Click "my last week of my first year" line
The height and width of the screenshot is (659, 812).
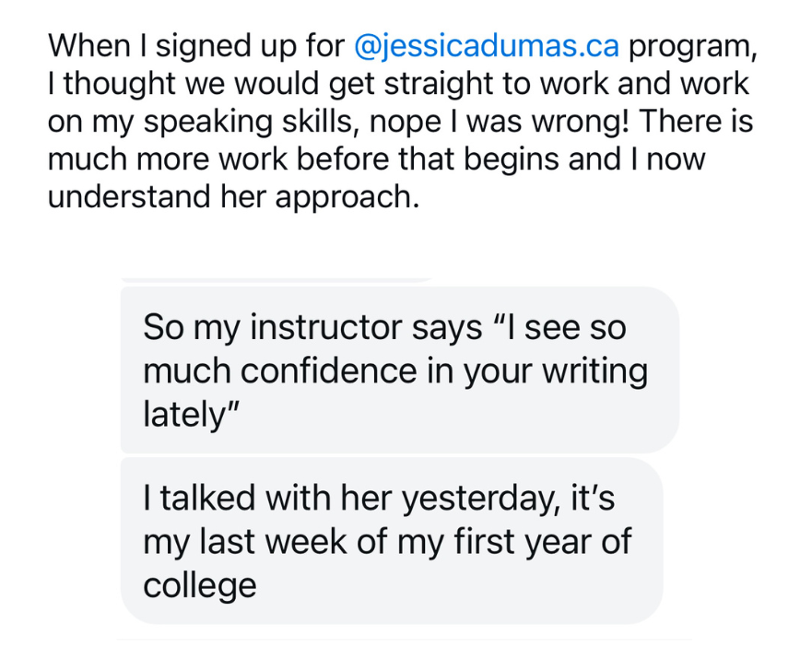387,542
